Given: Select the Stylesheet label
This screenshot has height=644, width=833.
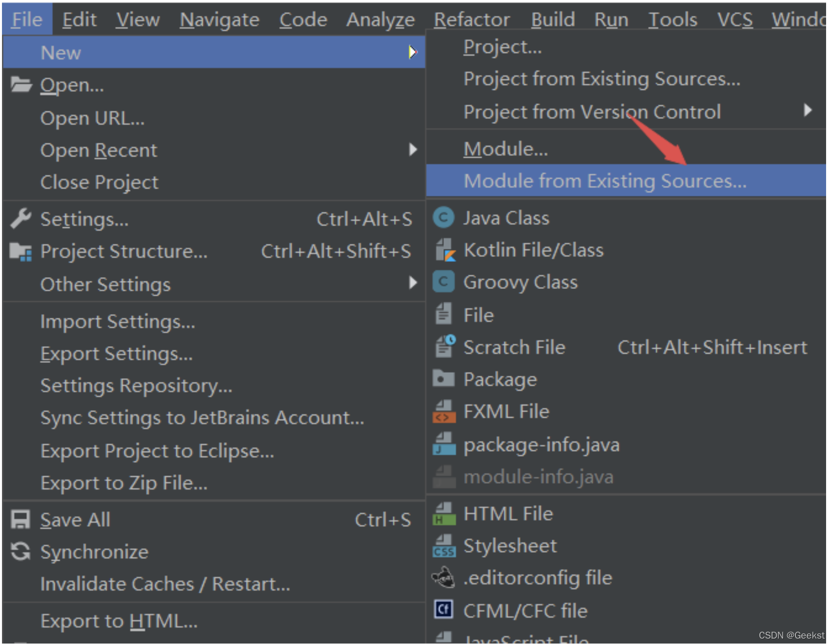Looking at the screenshot, I should tap(510, 546).
